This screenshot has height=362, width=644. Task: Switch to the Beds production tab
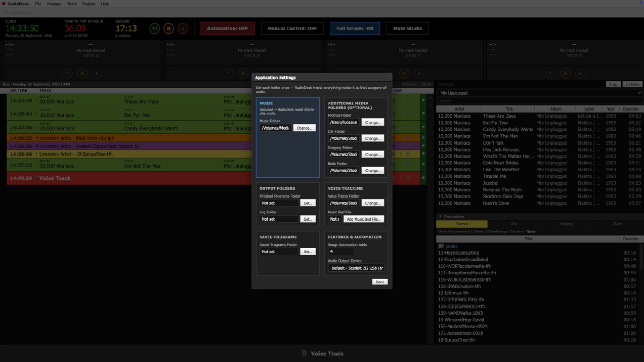coord(617,224)
